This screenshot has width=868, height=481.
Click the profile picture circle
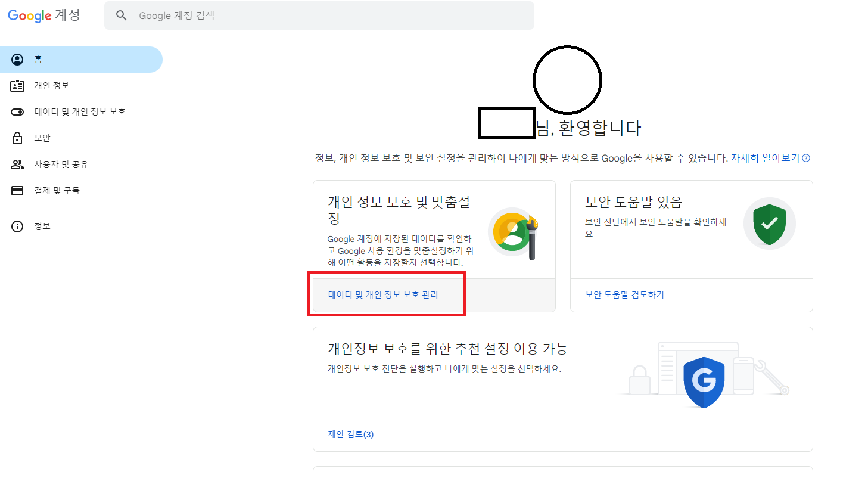567,80
